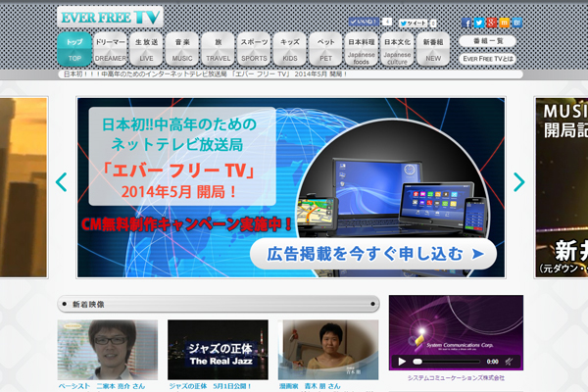The image size is (588, 392).
Task: Open the 漫画家 青木 さん caption link
Action: click(x=310, y=386)
